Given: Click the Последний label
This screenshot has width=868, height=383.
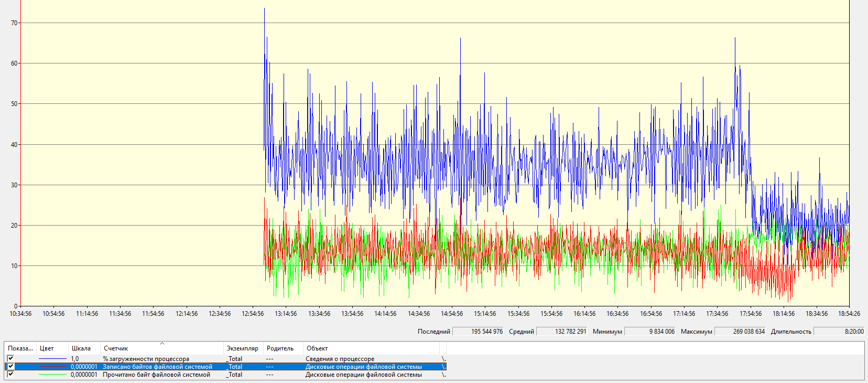Looking at the screenshot, I should click(434, 332).
